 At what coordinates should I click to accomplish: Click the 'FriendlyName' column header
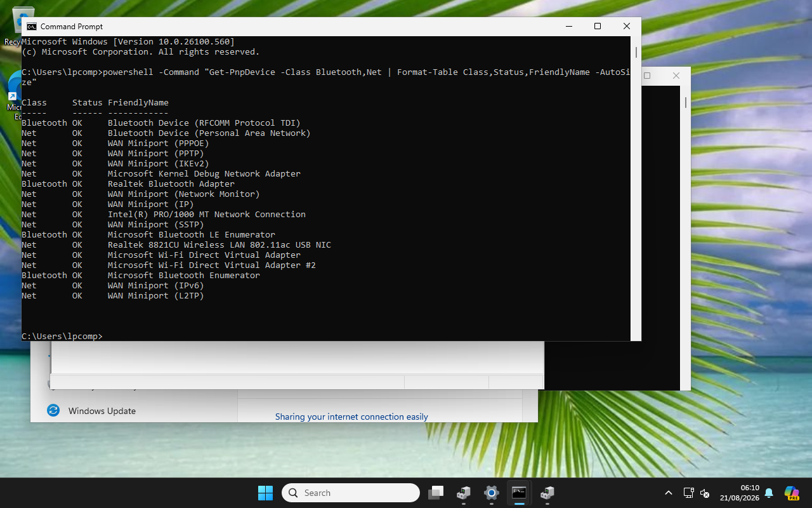coord(138,102)
